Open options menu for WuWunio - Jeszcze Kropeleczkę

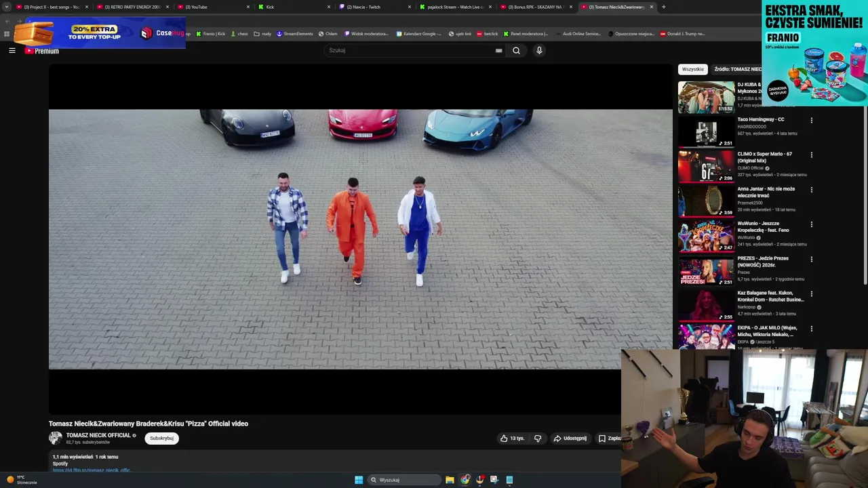point(811,224)
